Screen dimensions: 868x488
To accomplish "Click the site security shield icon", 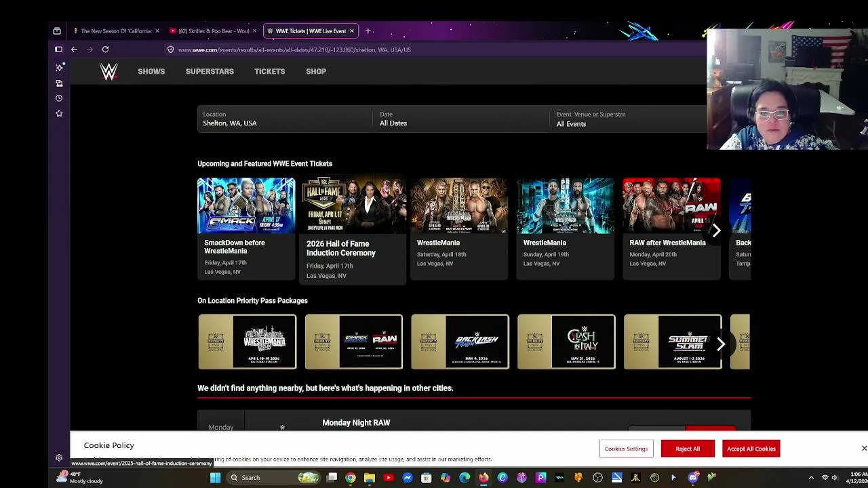I will (x=171, y=49).
